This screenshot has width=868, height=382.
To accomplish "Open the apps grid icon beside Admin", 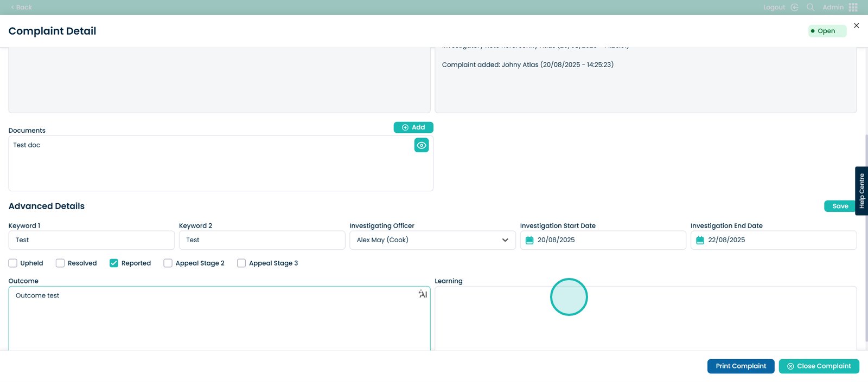I will point(853,8).
